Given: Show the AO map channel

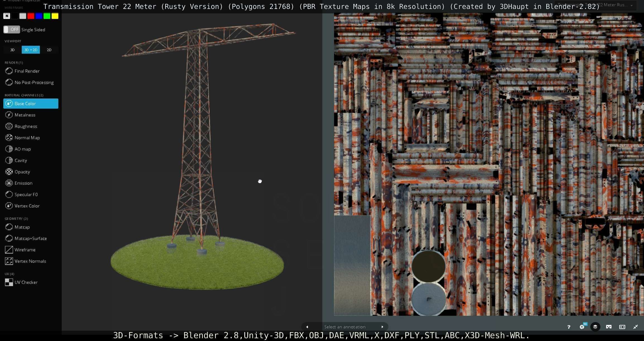Looking at the screenshot, I should pos(31,149).
